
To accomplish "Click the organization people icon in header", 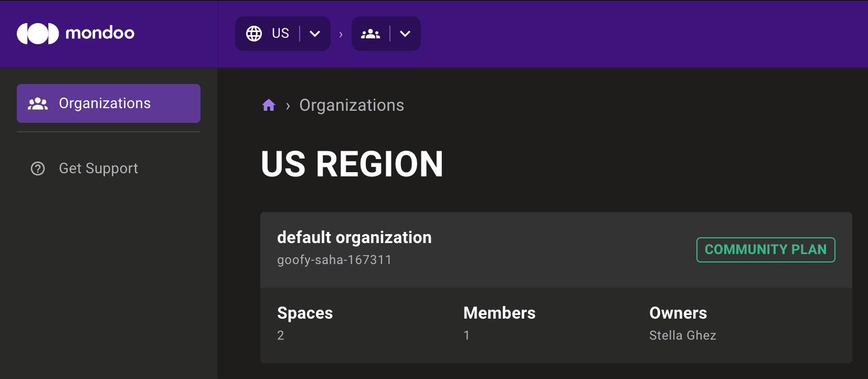I will 371,34.
